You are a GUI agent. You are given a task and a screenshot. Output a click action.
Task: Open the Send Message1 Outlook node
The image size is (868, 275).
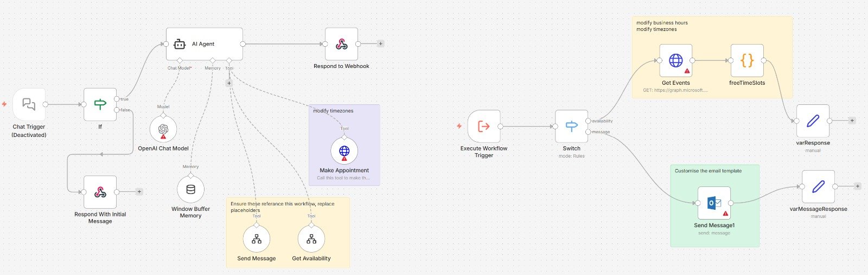coord(714,203)
